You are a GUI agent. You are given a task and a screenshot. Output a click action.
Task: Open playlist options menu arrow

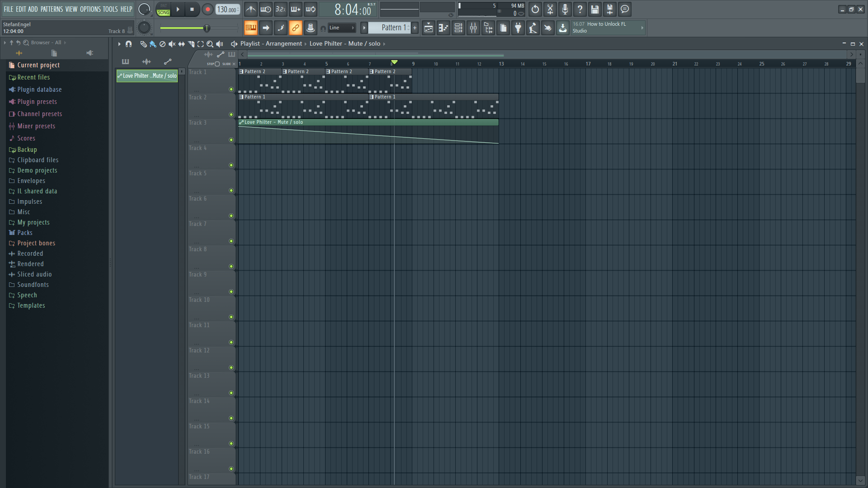119,44
